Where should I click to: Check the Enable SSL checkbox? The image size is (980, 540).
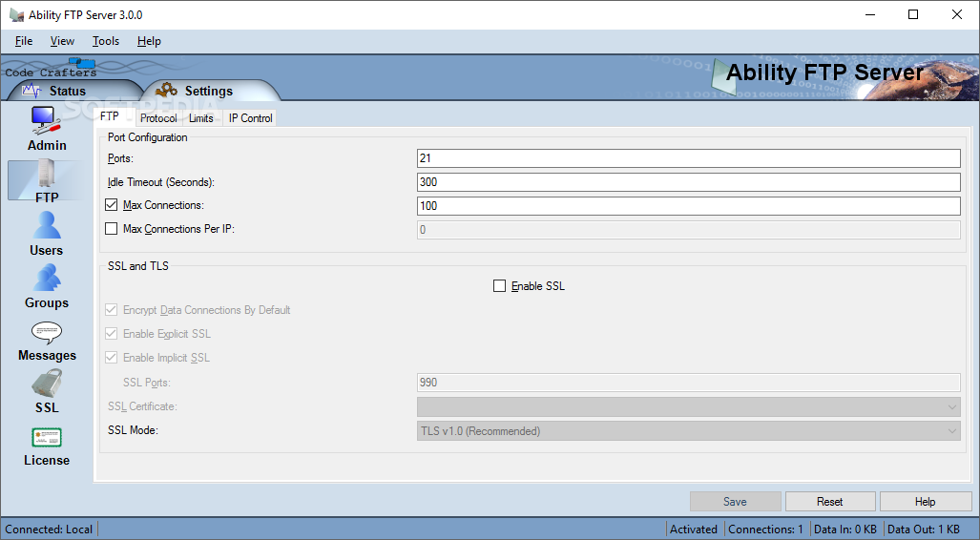(499, 285)
